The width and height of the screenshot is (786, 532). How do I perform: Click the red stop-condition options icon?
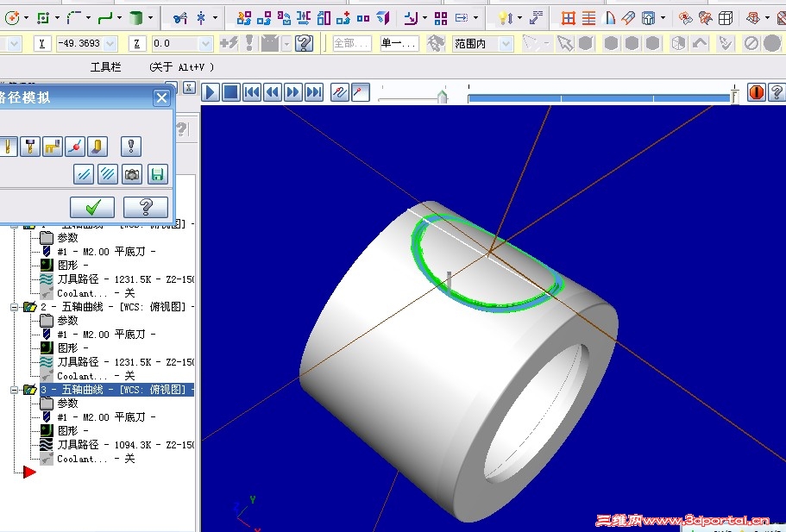pyautogui.click(x=756, y=92)
